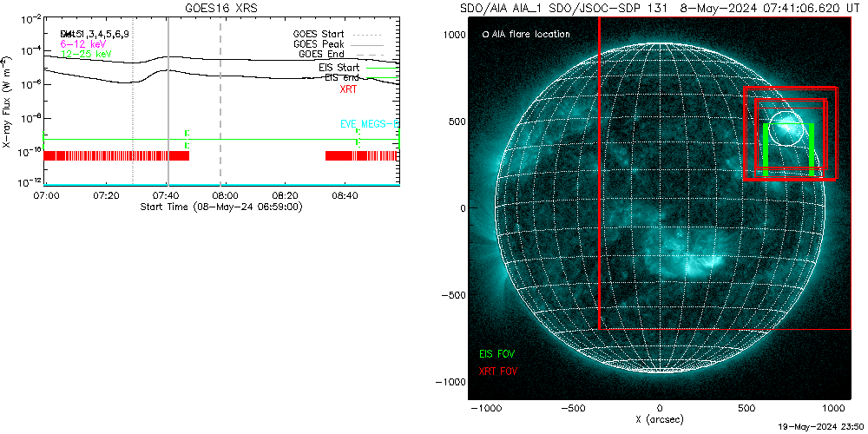Click the 'X (arcsec)' axis label
Screen dimensions: 868x434
(x=659, y=419)
